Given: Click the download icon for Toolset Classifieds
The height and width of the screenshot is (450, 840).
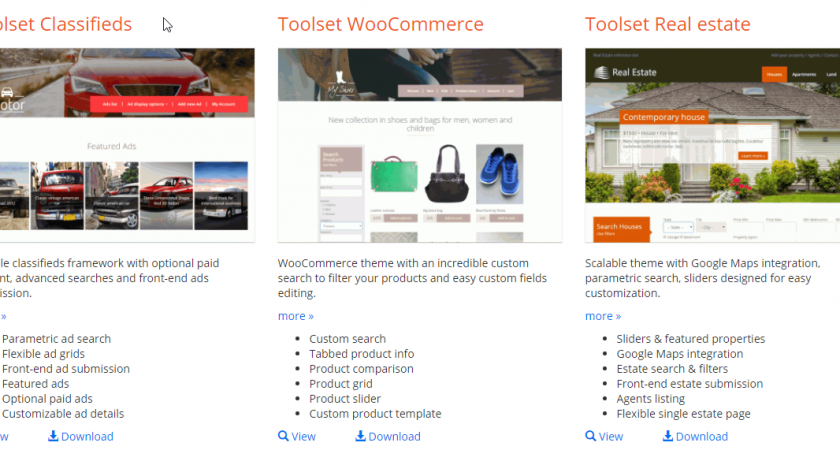Looking at the screenshot, I should (53, 436).
